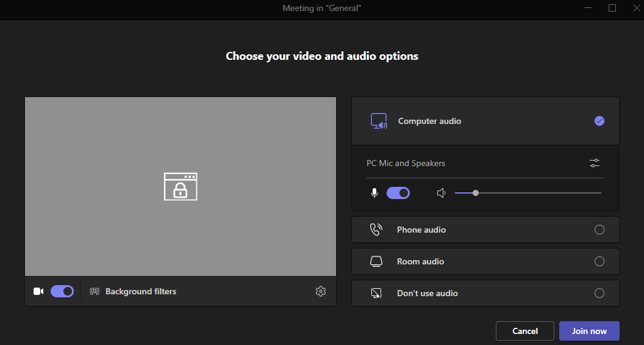This screenshot has width=644, height=345.
Task: Click the Computer audio monitor icon
Action: click(379, 121)
